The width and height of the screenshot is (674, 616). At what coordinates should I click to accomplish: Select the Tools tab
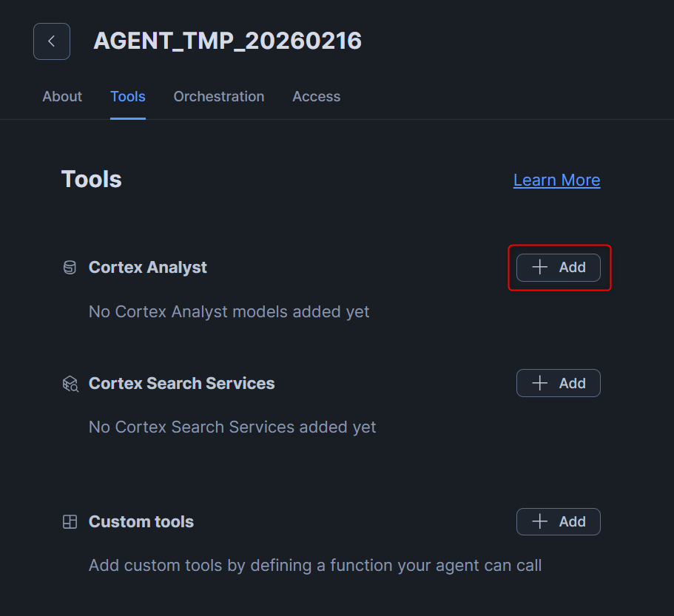tap(128, 97)
